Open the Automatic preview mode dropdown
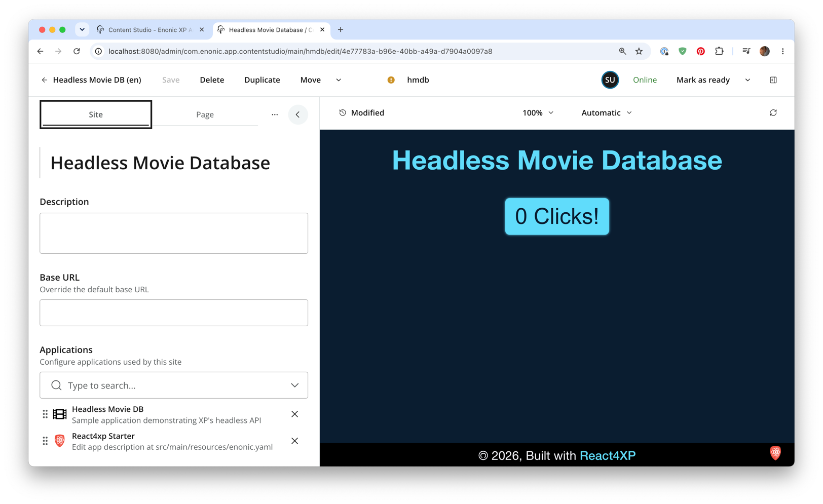823x504 pixels. pyautogui.click(x=607, y=113)
